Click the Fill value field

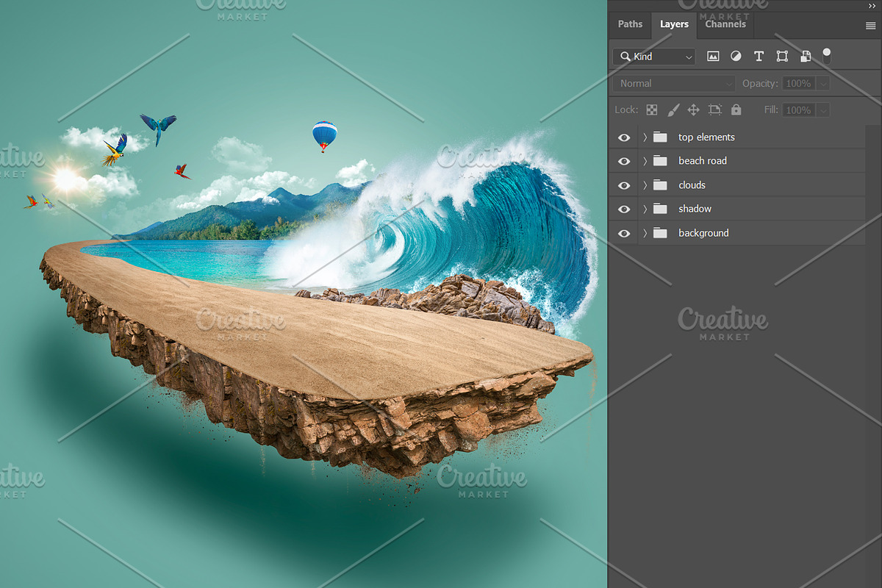(x=799, y=110)
